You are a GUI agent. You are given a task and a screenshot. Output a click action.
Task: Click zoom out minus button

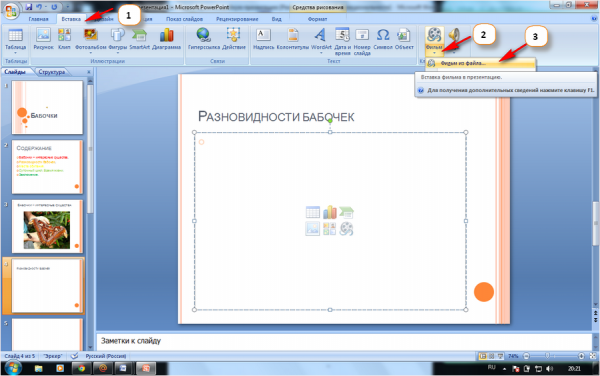click(526, 356)
